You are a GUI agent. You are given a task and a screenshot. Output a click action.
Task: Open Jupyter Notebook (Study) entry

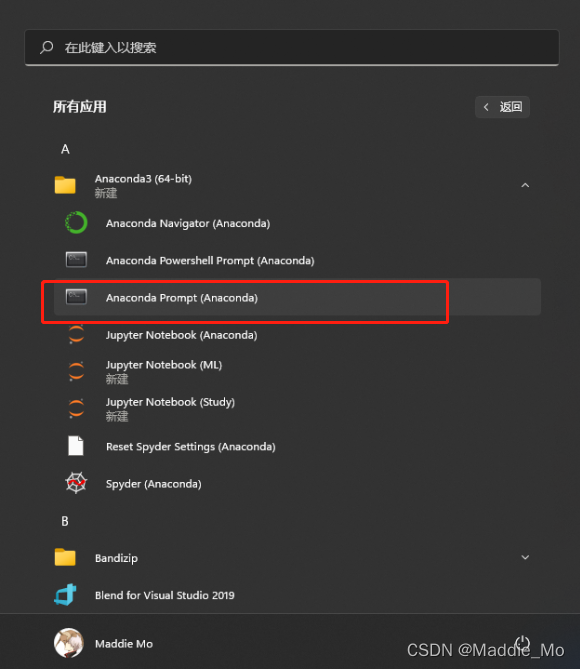[x=170, y=402]
